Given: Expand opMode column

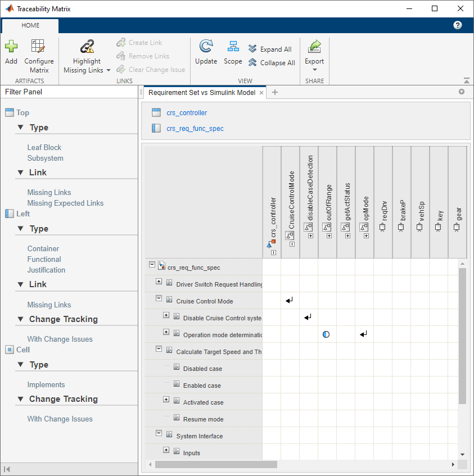Looking at the screenshot, I should point(366,236).
